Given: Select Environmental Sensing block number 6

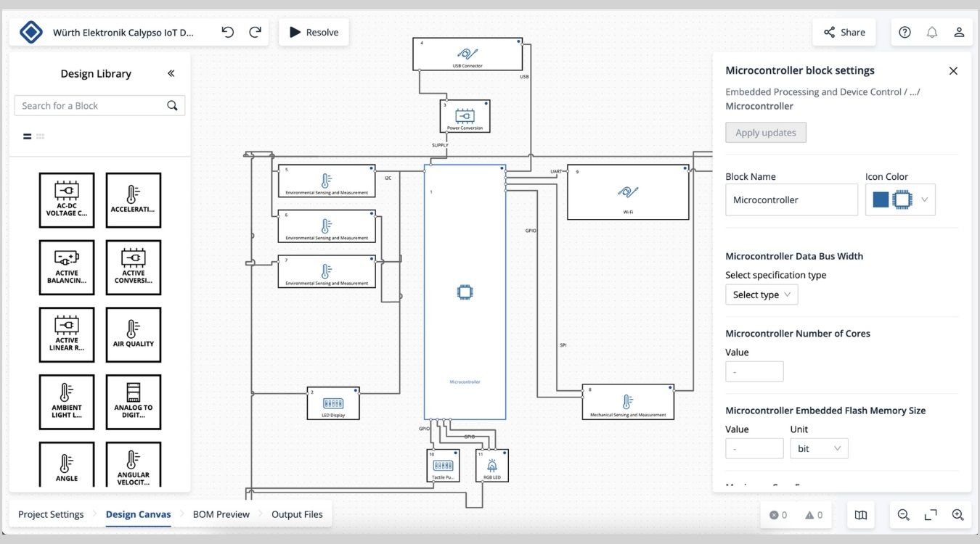Looking at the screenshot, I should (327, 226).
